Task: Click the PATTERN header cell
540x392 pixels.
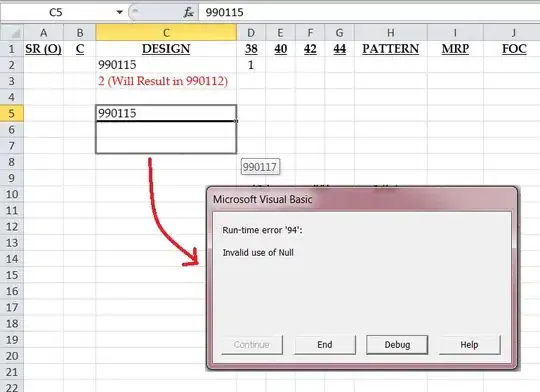Action: (x=391, y=49)
